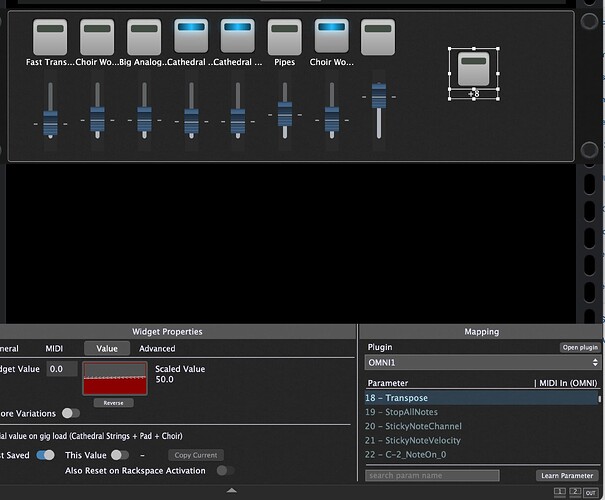605x500 pixels.
Task: Click the Open plugin button
Action: [577, 347]
